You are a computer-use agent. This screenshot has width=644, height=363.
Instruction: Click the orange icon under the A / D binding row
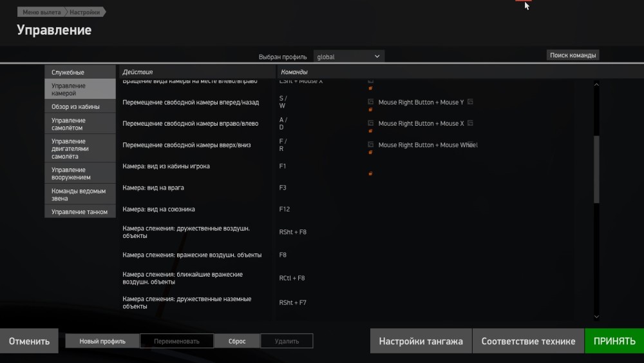370,131
